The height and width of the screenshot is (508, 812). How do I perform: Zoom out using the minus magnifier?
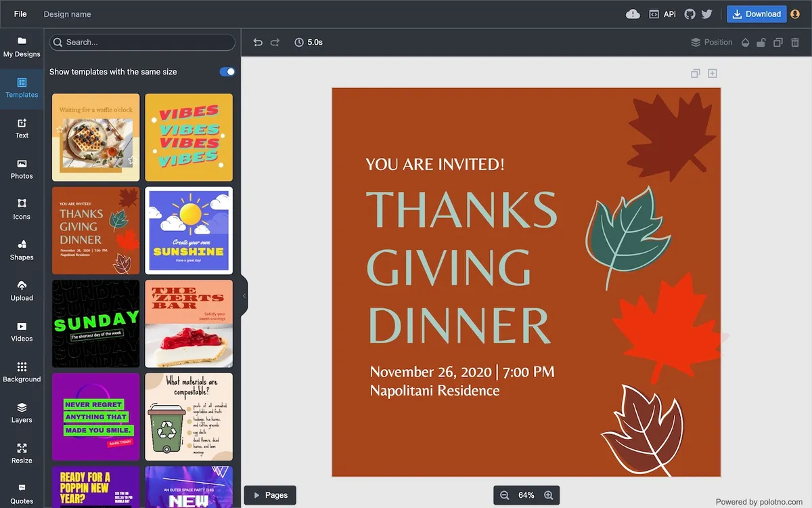coord(505,495)
